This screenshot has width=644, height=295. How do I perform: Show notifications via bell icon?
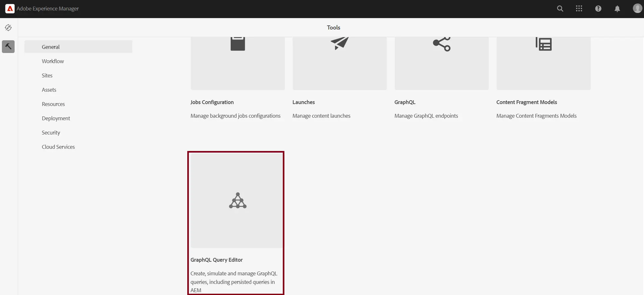point(617,9)
